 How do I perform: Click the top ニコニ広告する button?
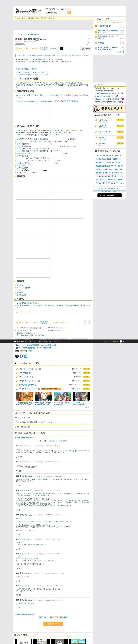(x=32, y=49)
